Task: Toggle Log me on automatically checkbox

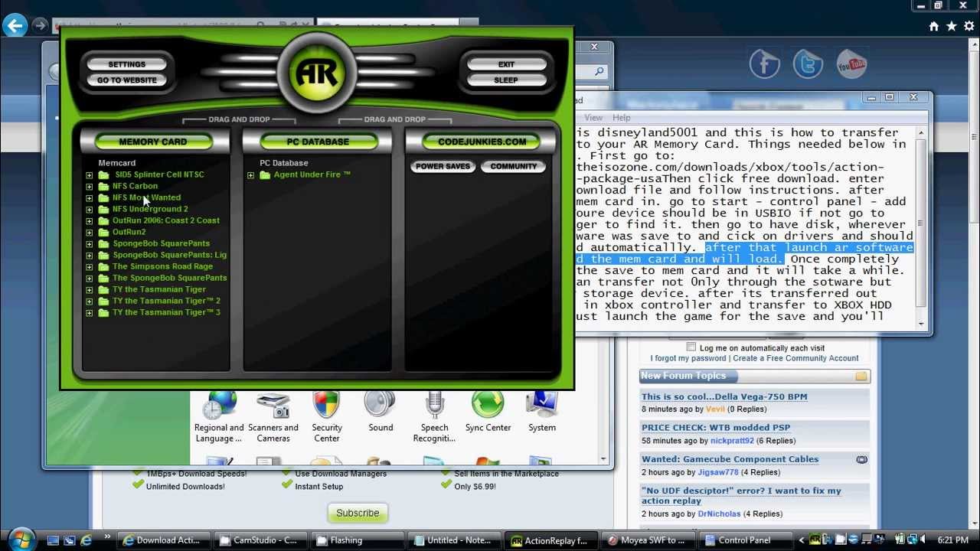Action: [x=691, y=347]
